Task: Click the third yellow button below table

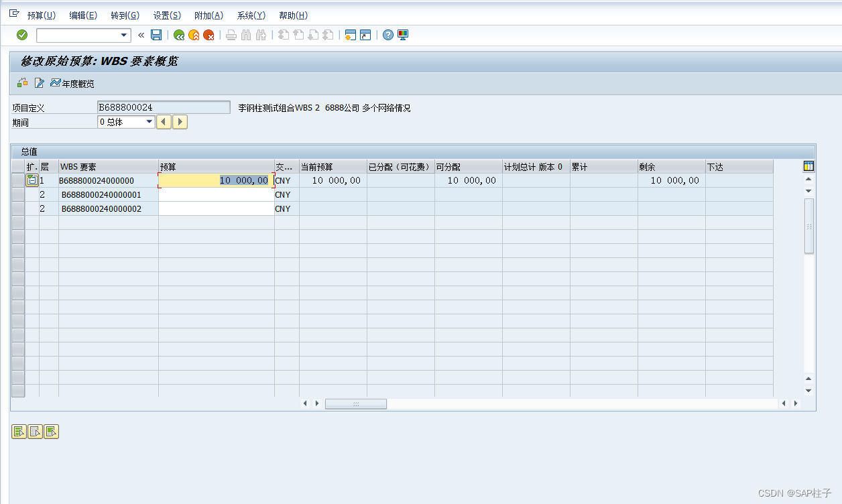Action: pos(52,432)
